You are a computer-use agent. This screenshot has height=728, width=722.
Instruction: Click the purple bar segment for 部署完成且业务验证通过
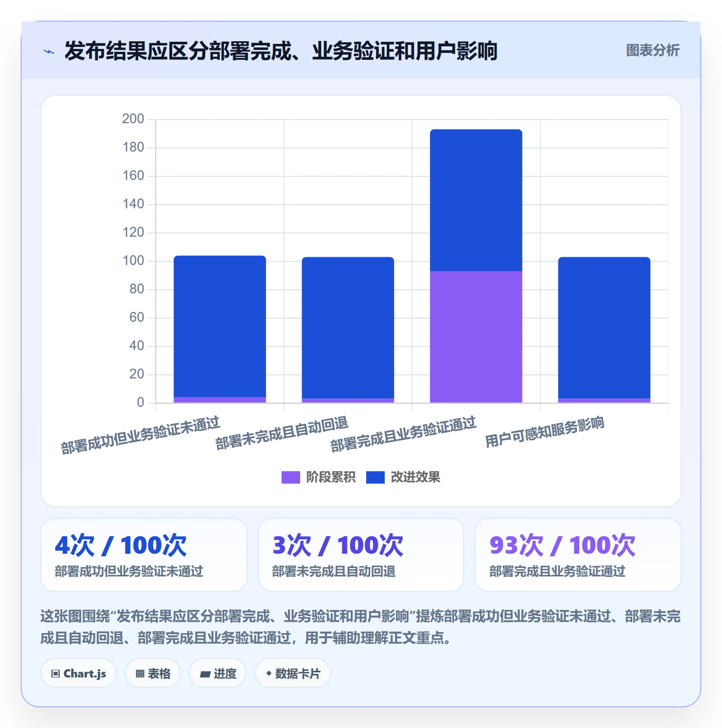pyautogui.click(x=476, y=337)
